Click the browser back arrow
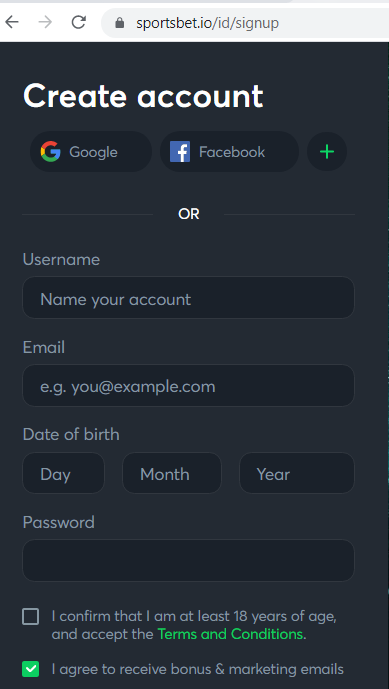 tap(12, 22)
